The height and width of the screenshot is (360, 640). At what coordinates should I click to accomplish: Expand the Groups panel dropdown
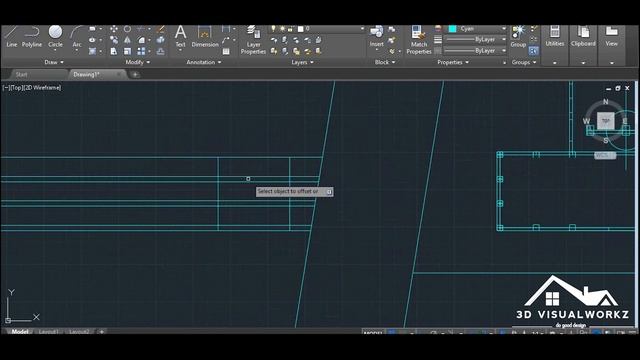[x=524, y=62]
